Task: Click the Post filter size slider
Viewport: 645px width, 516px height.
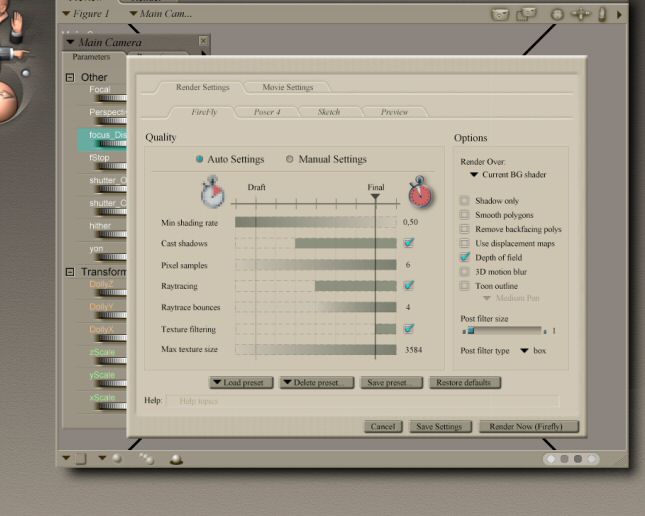Action: 504,330
